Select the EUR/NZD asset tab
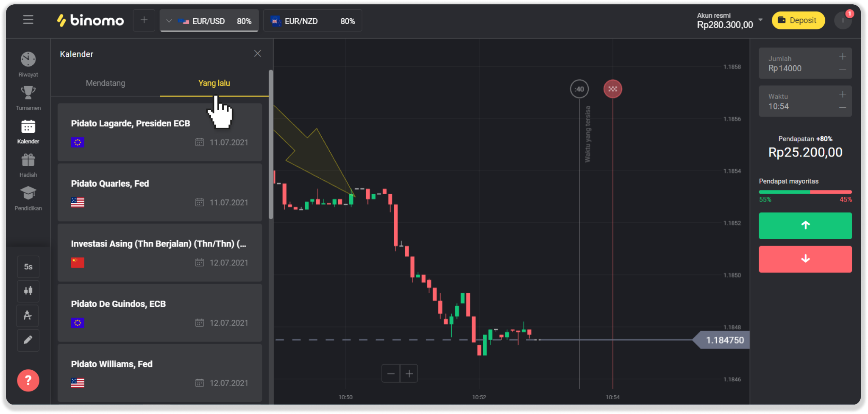 point(312,21)
